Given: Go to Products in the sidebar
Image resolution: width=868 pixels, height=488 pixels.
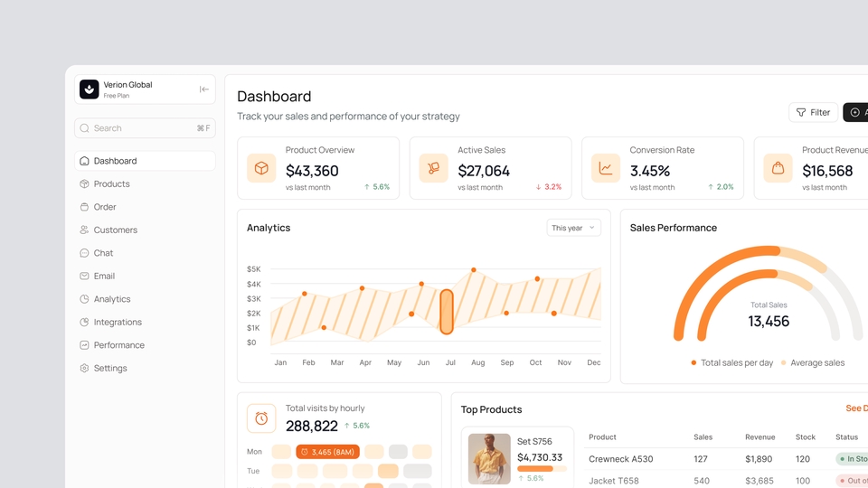Looking at the screenshot, I should click(111, 184).
